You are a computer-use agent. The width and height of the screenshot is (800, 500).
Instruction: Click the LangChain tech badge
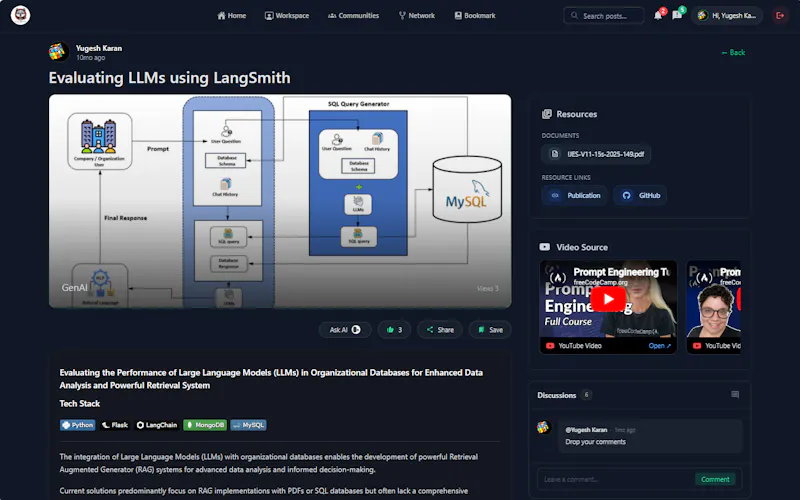(157, 424)
